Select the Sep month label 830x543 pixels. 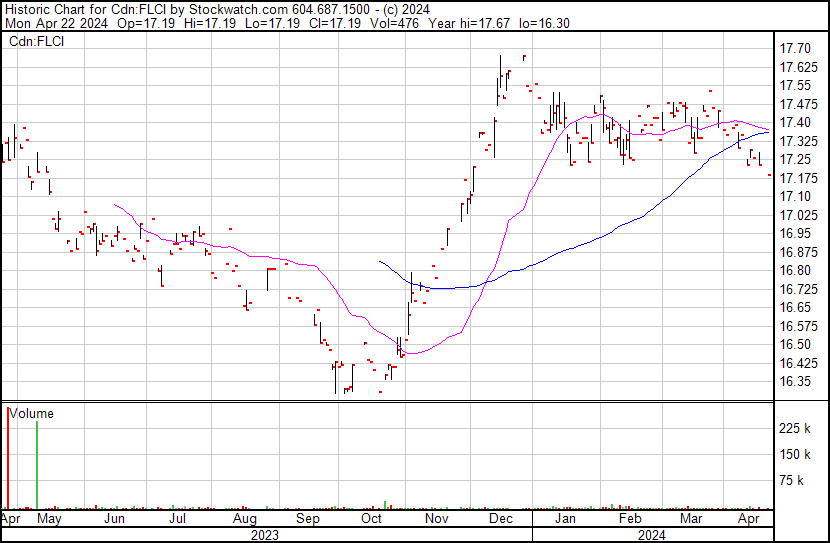pyautogui.click(x=308, y=519)
